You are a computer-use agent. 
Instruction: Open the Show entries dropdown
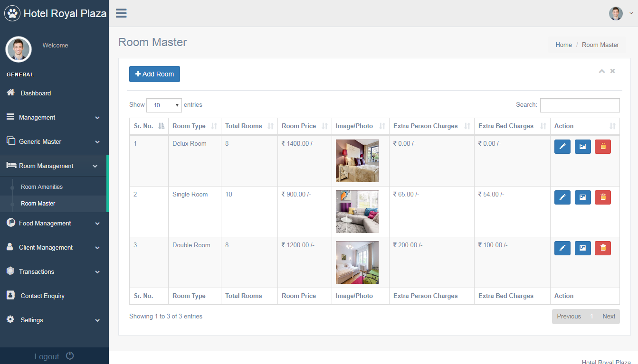pyautogui.click(x=164, y=105)
